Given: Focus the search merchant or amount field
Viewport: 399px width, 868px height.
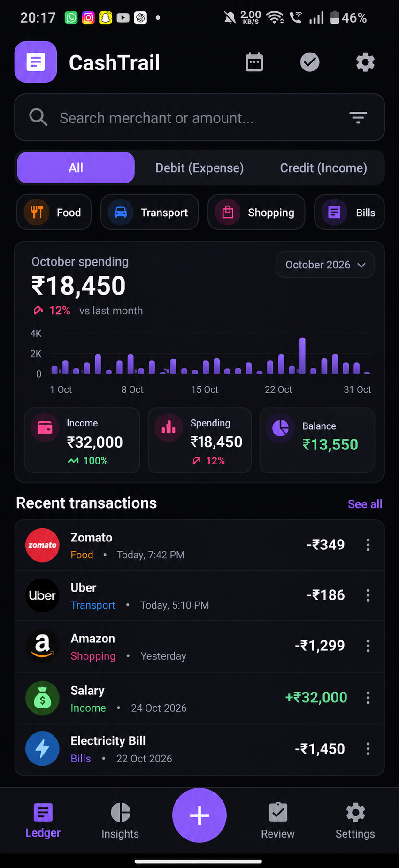Looking at the screenshot, I should point(199,117).
